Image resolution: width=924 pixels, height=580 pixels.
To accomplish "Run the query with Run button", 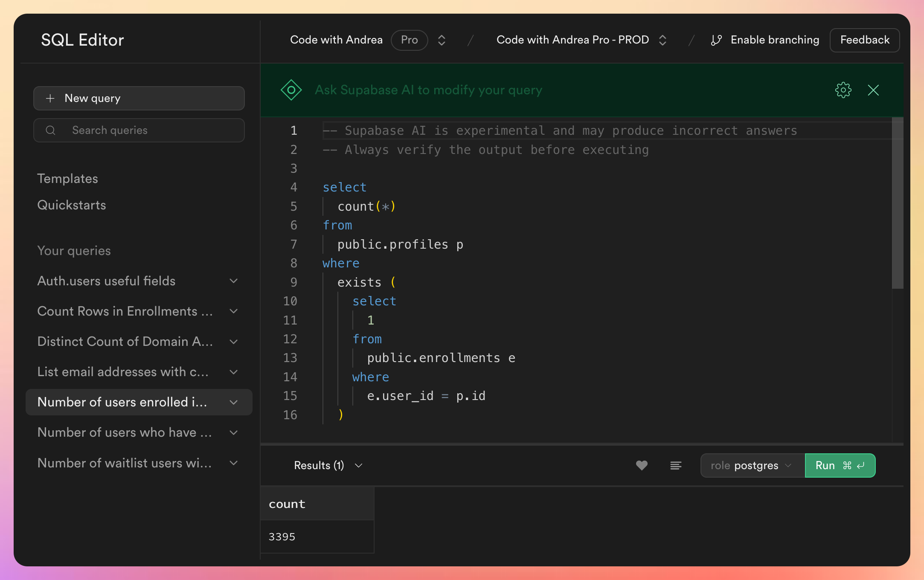I will (840, 465).
